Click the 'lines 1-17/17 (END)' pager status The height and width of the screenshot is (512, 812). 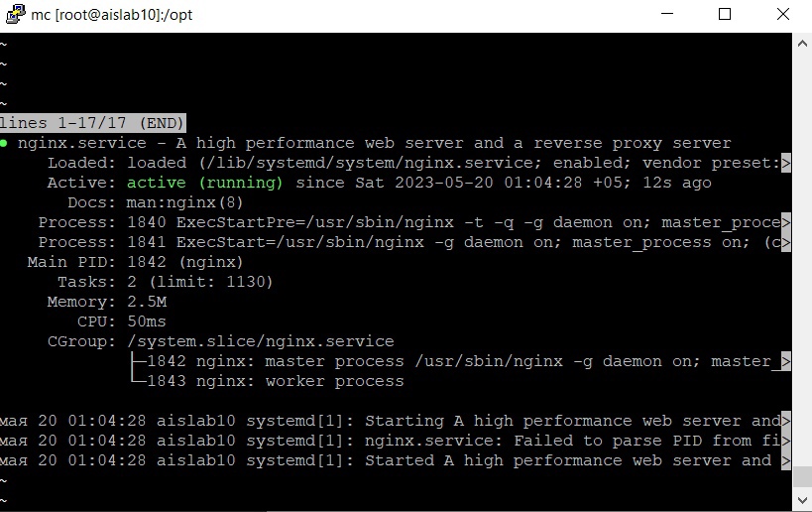click(x=92, y=123)
